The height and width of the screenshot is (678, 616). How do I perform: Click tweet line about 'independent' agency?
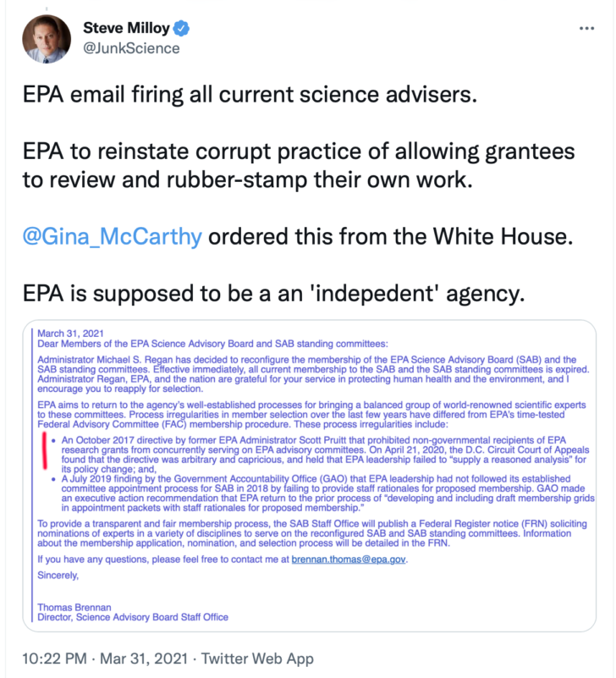[x=273, y=294]
